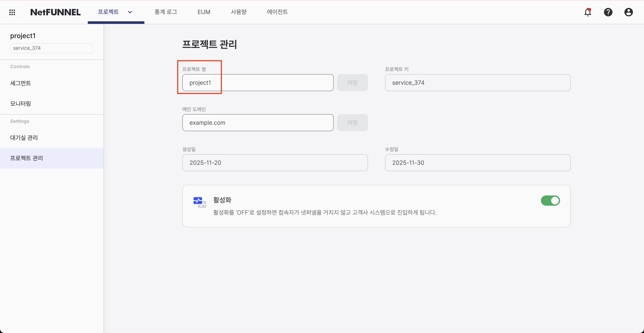This screenshot has width=644, height=333.
Task: Click the notification bell icon
Action: 588,12
